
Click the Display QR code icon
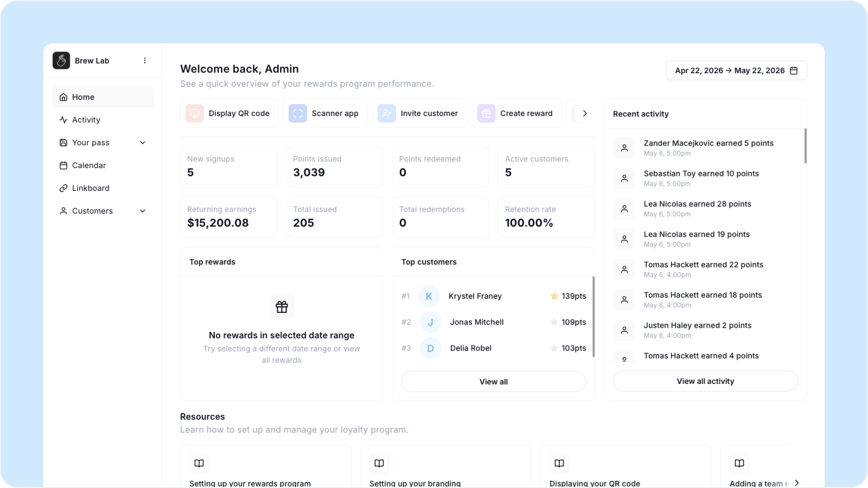coord(195,114)
